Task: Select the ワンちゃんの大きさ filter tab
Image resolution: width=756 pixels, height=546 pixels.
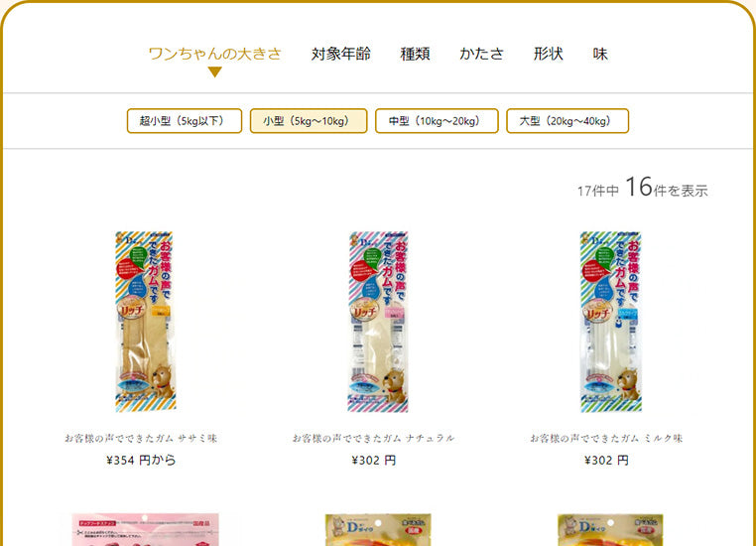Action: coord(214,54)
